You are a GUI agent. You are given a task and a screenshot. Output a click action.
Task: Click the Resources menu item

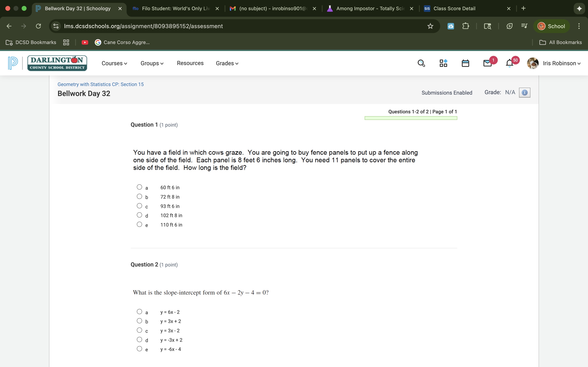(190, 63)
